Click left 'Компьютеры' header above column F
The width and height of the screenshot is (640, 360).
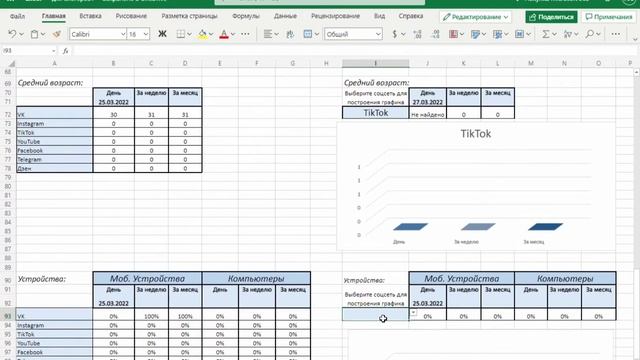[256, 278]
